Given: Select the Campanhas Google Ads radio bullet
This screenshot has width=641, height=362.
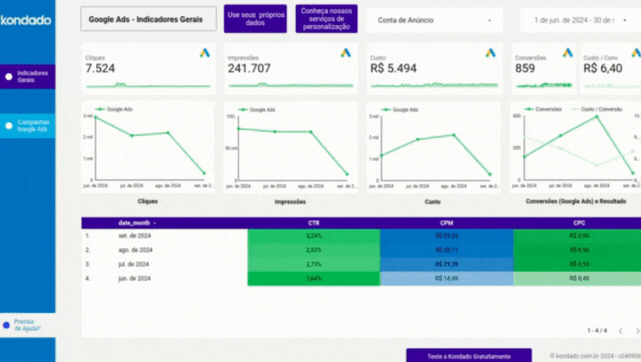Looking at the screenshot, I should (9, 126).
